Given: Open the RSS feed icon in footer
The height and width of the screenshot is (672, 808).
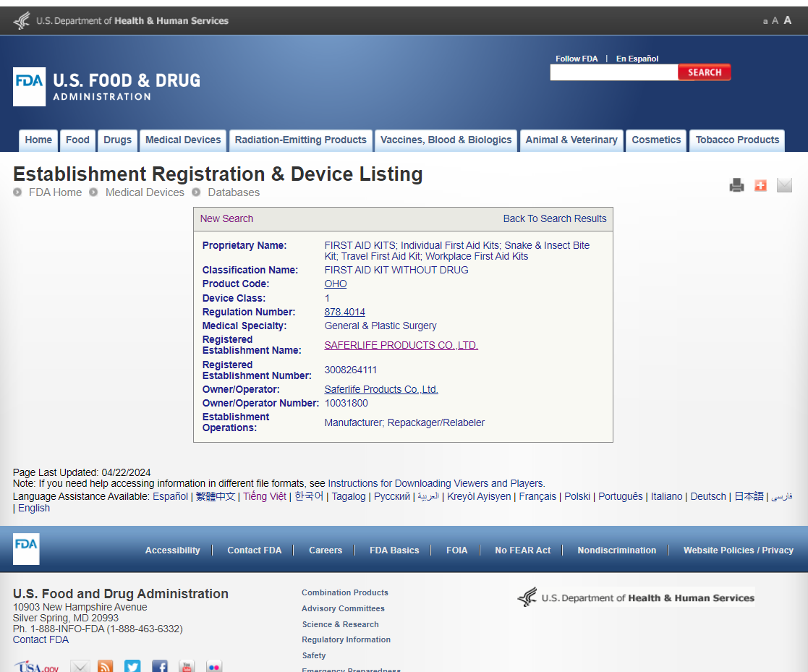Looking at the screenshot, I should (106, 666).
